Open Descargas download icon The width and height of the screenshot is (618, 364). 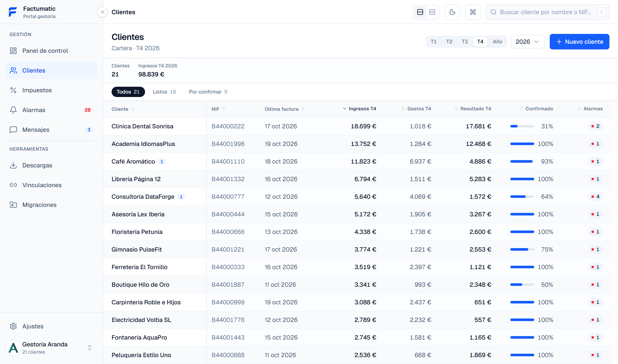point(13,165)
